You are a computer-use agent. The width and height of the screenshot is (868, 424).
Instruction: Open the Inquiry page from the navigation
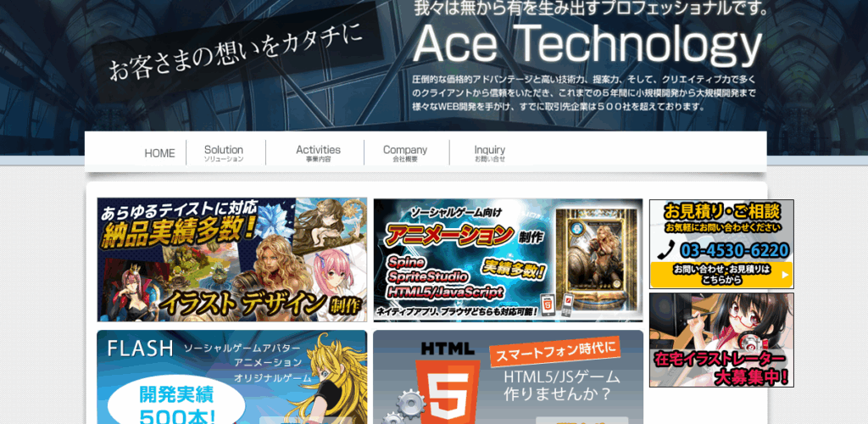click(489, 153)
